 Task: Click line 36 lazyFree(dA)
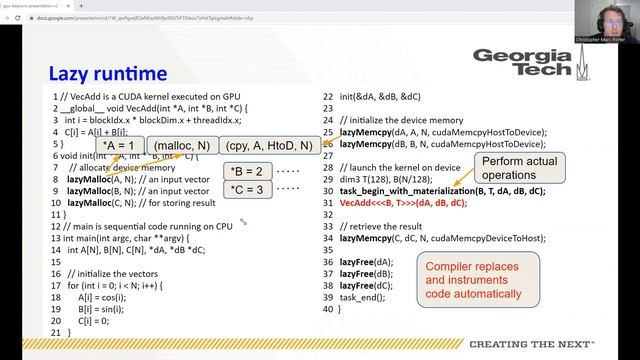click(x=367, y=262)
